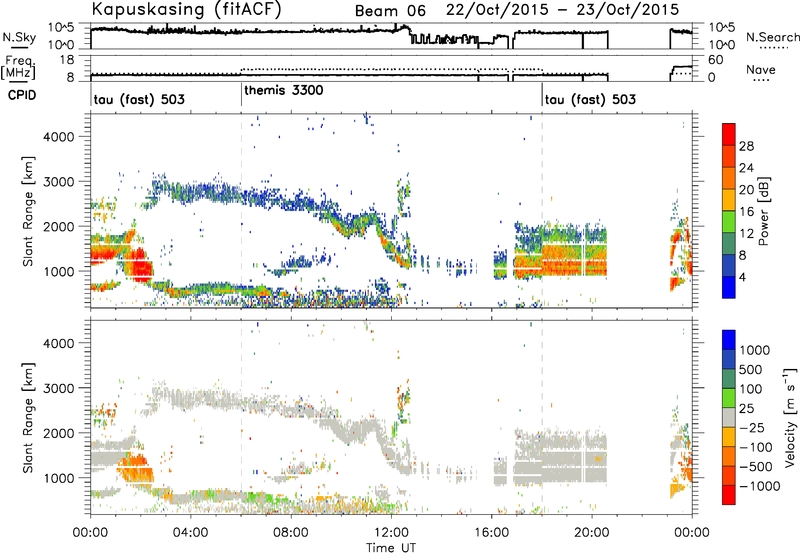Click the N.Search legend label
Viewport: 800px width, 554px height.
(772, 37)
